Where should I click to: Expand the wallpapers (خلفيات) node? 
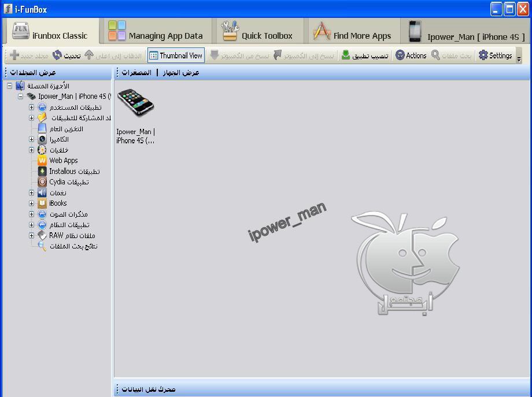click(31, 150)
